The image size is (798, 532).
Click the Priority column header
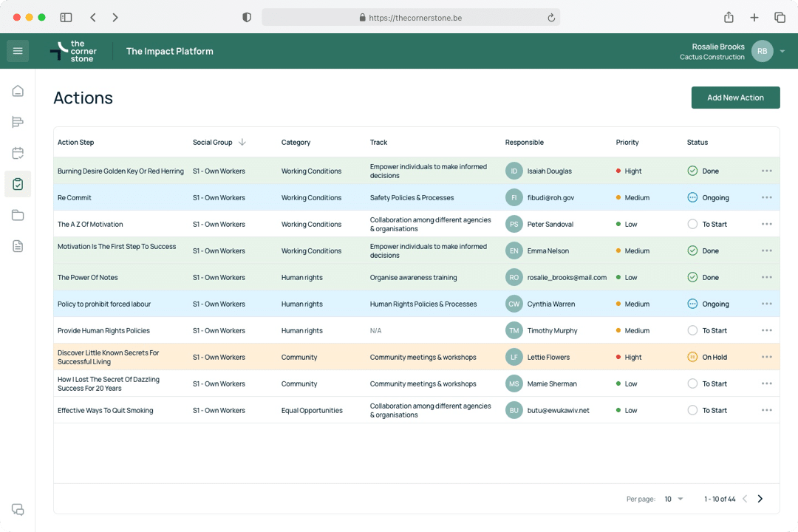pyautogui.click(x=627, y=142)
